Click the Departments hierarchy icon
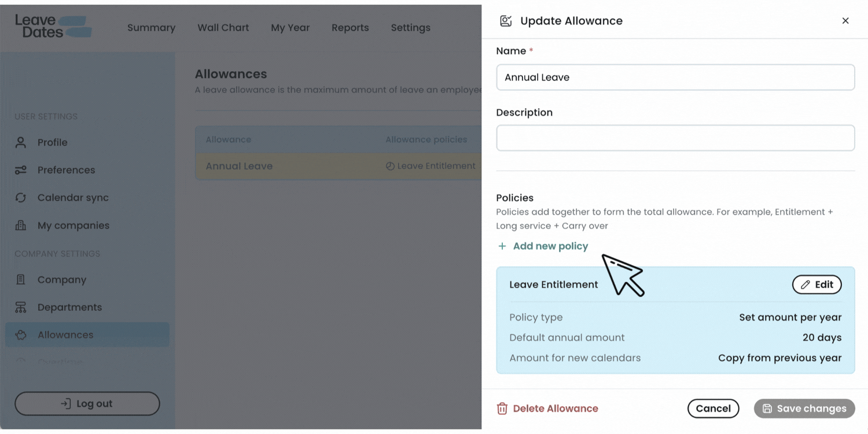 [21, 307]
